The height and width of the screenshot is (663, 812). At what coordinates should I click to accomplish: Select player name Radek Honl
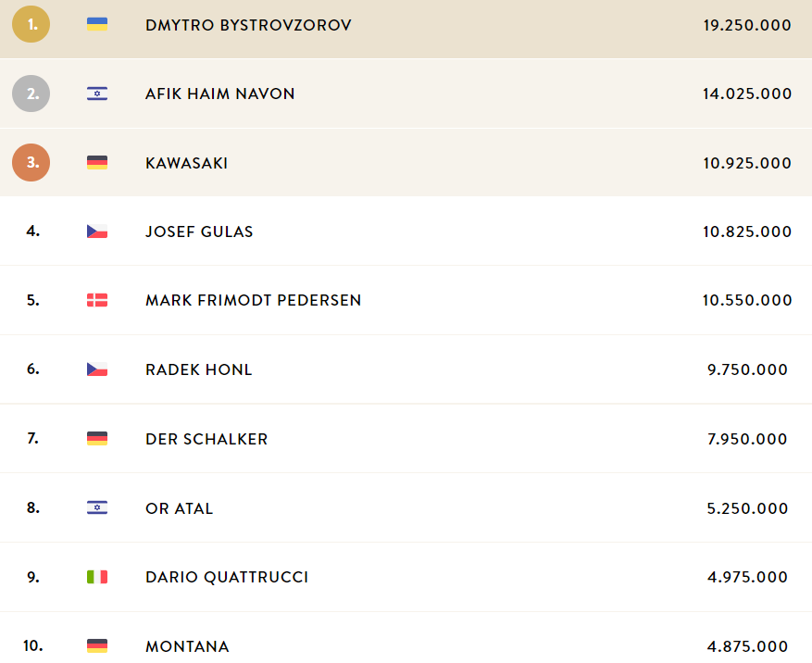tap(199, 369)
